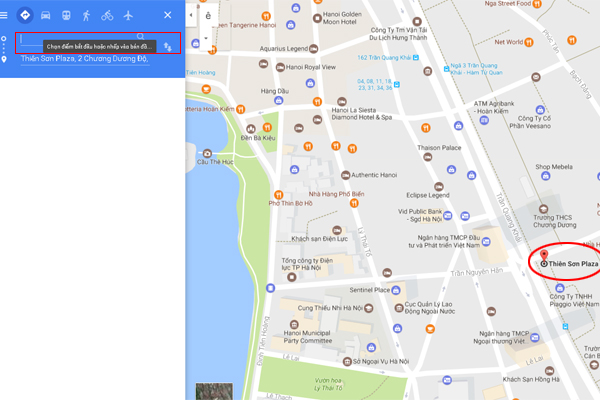Click the Hanoi Municipal Party Committee marker
This screenshot has width=600, height=400.
tap(294, 325)
